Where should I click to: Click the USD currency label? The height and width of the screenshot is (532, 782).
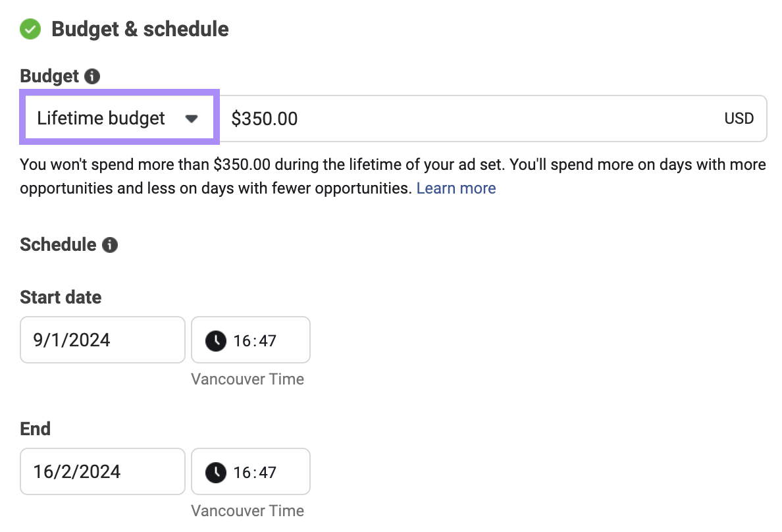click(739, 119)
